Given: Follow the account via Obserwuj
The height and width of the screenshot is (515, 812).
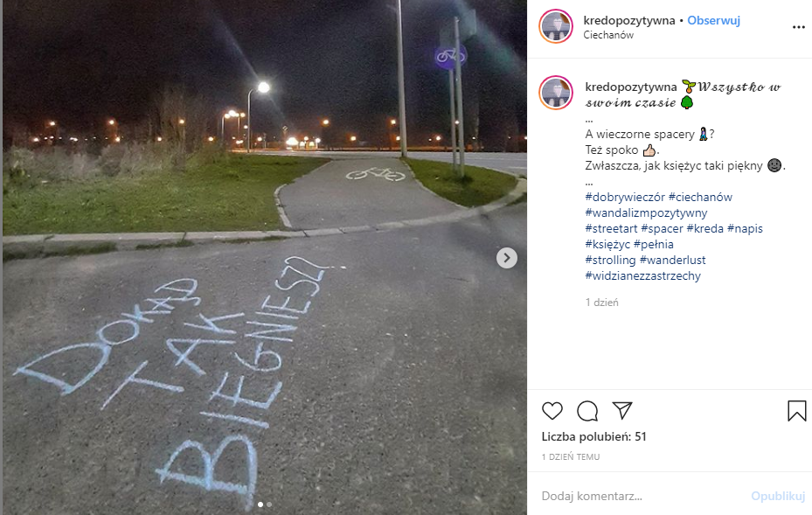Looking at the screenshot, I should (x=713, y=20).
